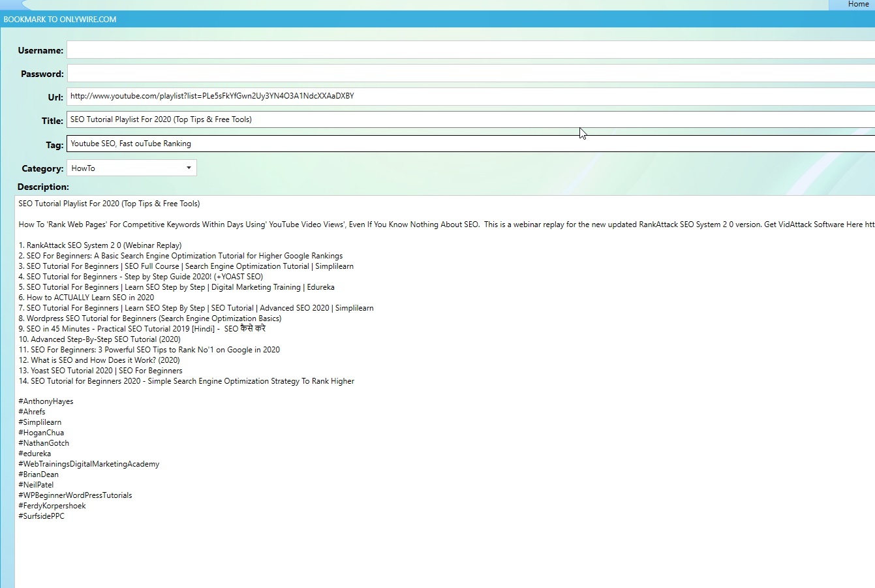The height and width of the screenshot is (588, 875).
Task: Click the #BrianDean hashtag
Action: tap(38, 474)
